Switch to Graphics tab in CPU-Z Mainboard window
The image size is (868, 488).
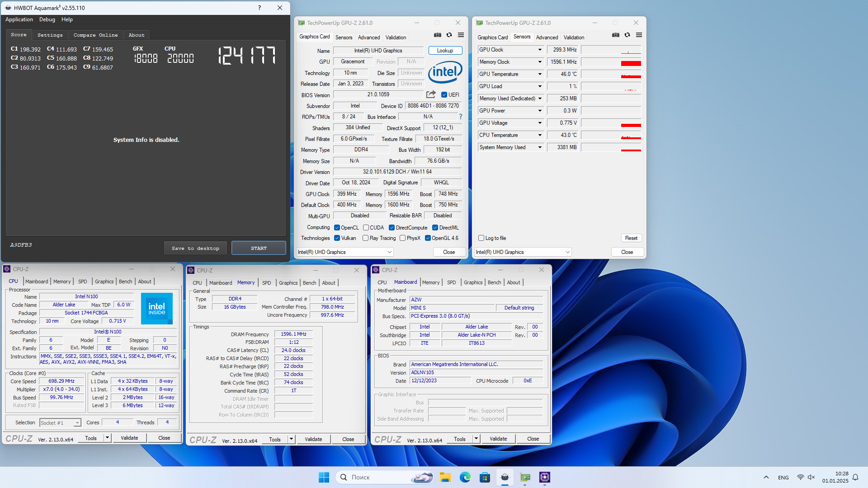(x=473, y=282)
